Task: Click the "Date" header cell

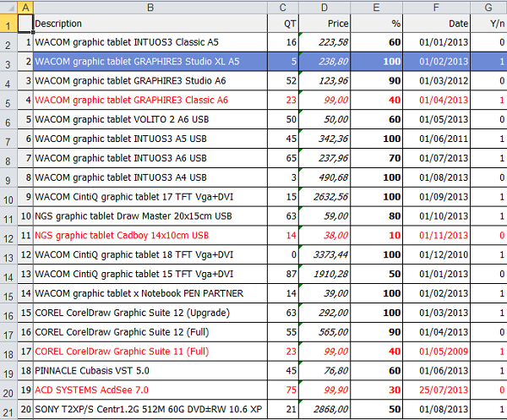Action: pos(437,24)
